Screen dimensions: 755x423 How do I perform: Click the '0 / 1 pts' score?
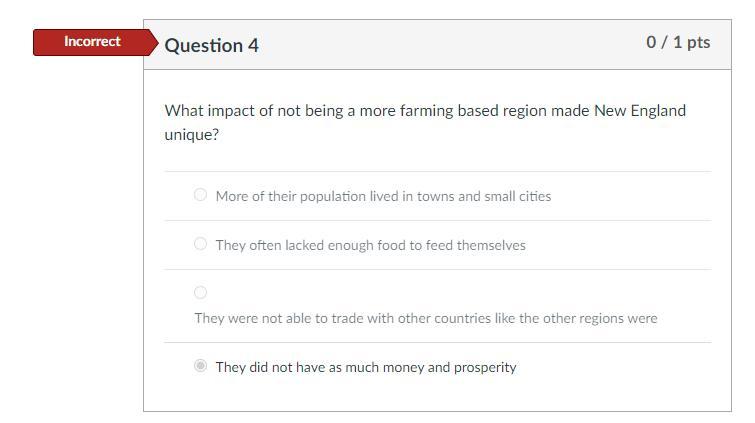(x=678, y=42)
